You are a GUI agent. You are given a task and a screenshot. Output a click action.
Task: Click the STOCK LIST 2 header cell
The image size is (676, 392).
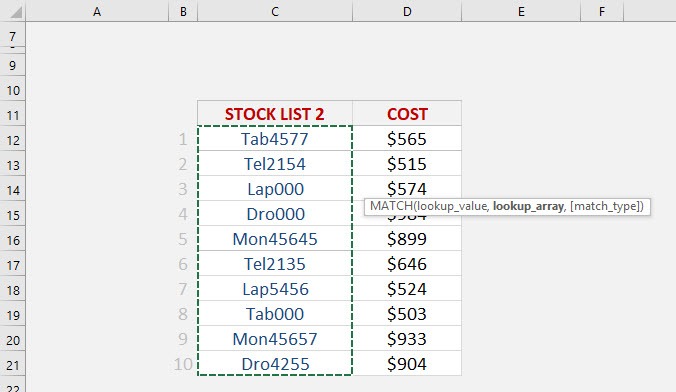[x=275, y=113]
